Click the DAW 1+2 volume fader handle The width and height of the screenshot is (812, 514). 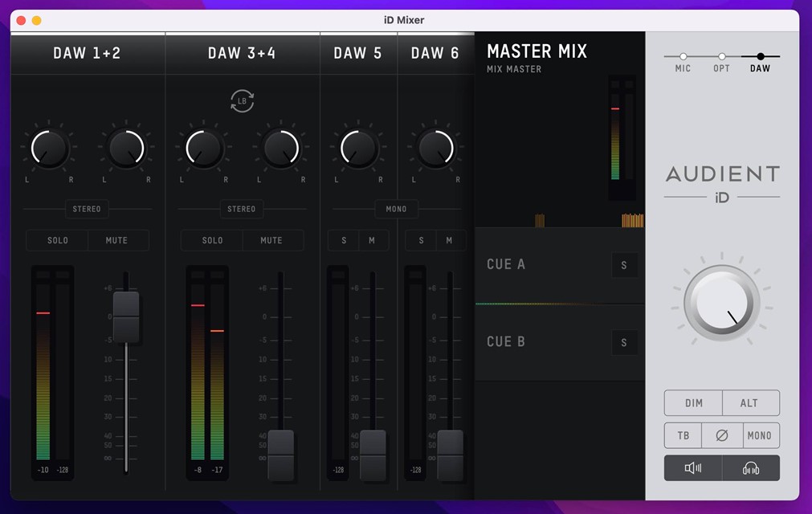click(x=126, y=316)
